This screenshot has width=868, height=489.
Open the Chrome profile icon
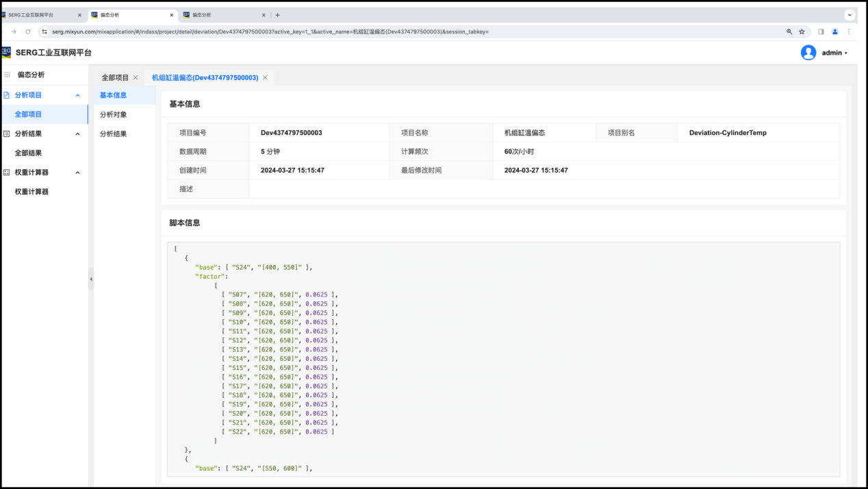pyautogui.click(x=835, y=32)
